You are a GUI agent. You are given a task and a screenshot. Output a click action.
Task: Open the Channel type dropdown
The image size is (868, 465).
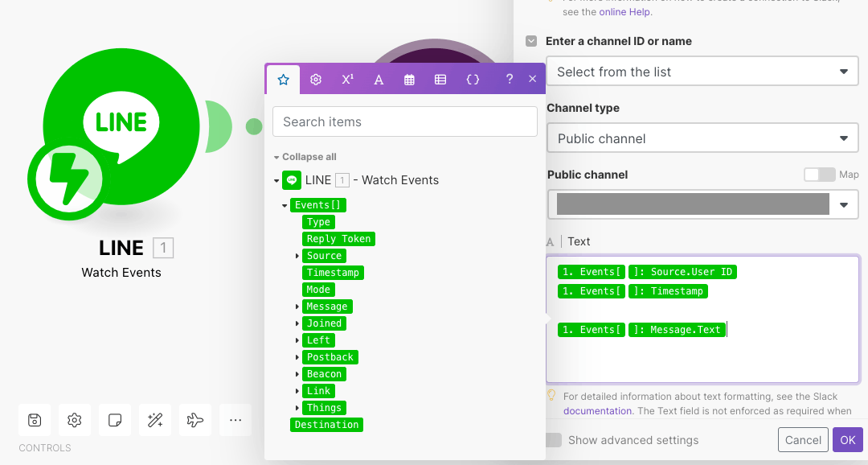pyautogui.click(x=702, y=138)
